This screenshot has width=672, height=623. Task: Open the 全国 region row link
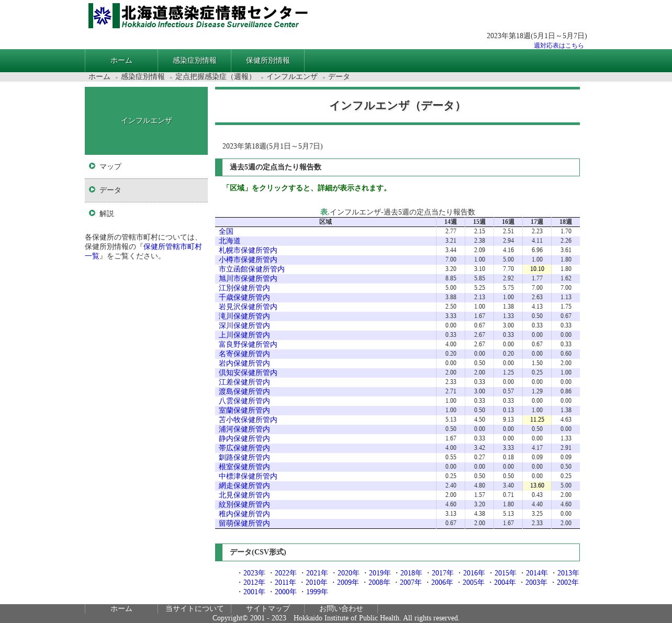(226, 231)
